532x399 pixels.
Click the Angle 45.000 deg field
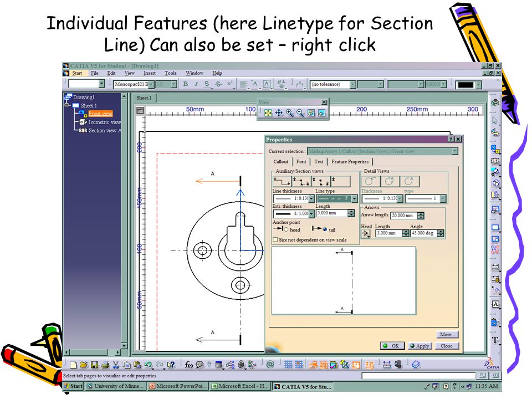[x=424, y=233]
